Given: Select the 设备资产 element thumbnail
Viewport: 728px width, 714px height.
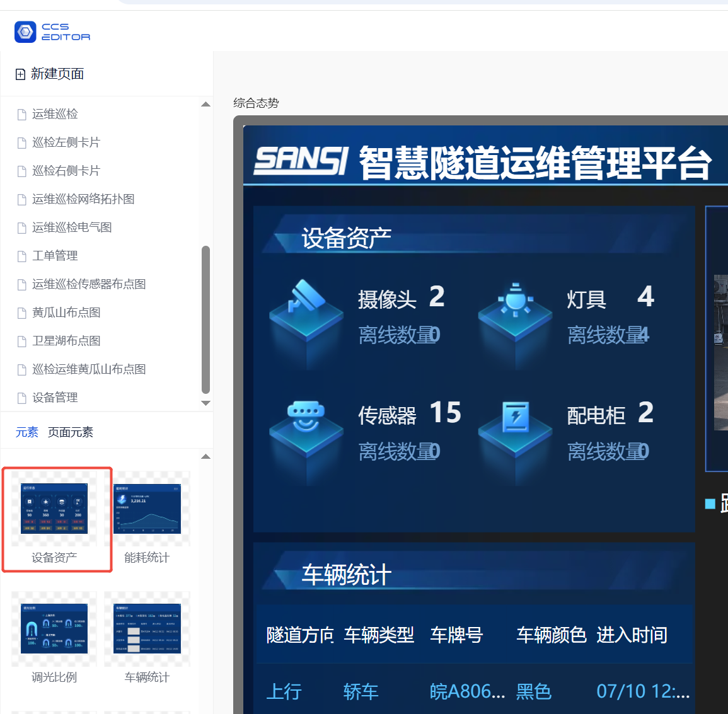Looking at the screenshot, I should click(x=54, y=509).
